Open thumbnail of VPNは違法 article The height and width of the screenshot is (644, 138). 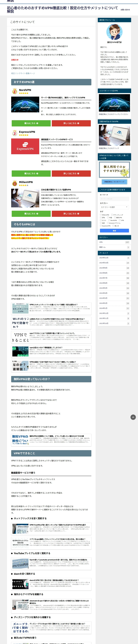click(x=20, y=366)
